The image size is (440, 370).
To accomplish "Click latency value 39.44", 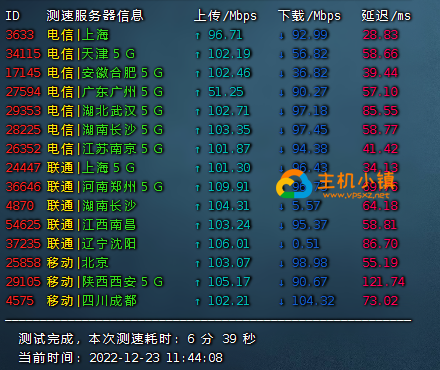I will click(380, 73).
